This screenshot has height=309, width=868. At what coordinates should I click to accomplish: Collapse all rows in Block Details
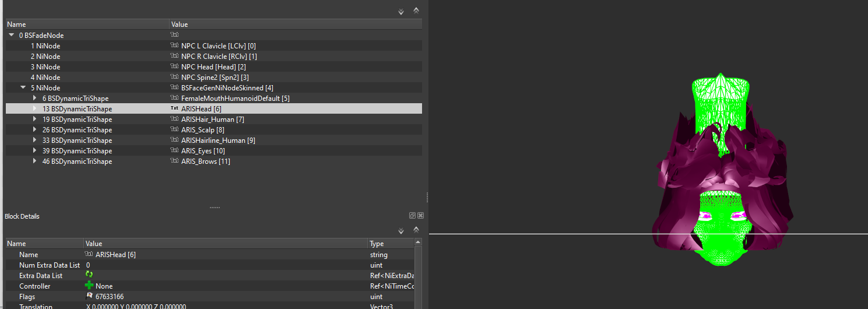pos(416,230)
